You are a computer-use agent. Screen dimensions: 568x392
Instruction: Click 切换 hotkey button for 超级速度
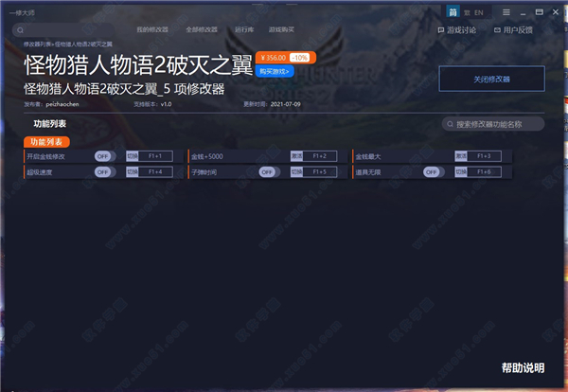[x=133, y=171]
